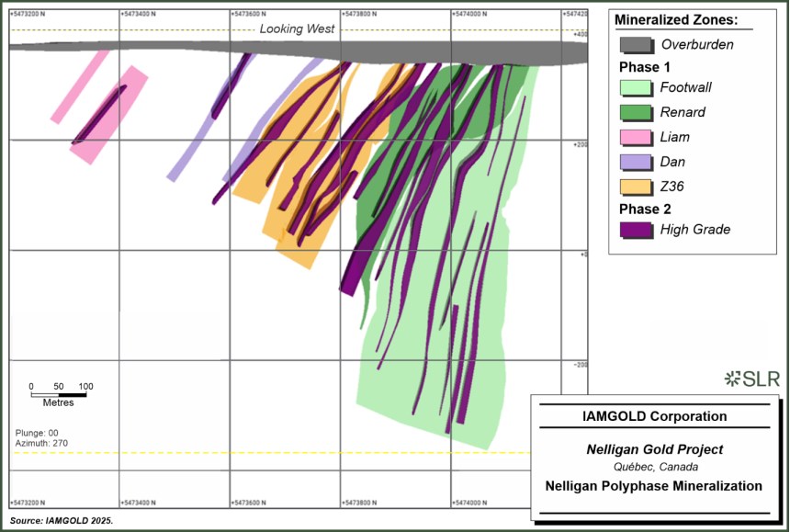The height and width of the screenshot is (532, 790).
Task: Click the gray Overburden legend swatch
Action: tap(635, 44)
